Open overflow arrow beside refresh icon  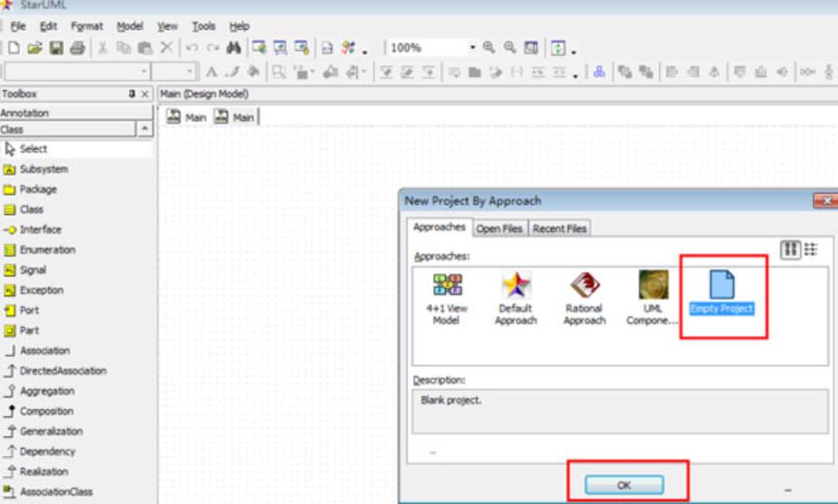point(573,51)
